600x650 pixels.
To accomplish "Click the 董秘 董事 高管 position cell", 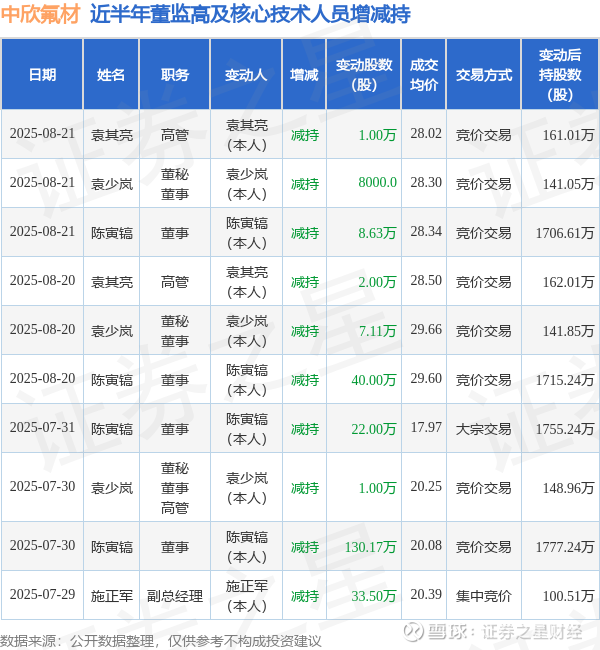I will (175, 488).
